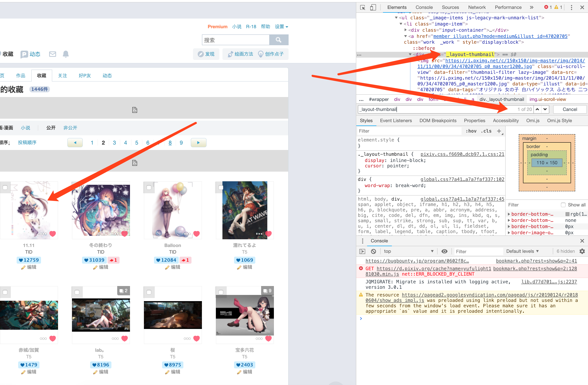Enable the Show all computed styles checkbox
Screen dimensions: 588x385
click(563, 205)
